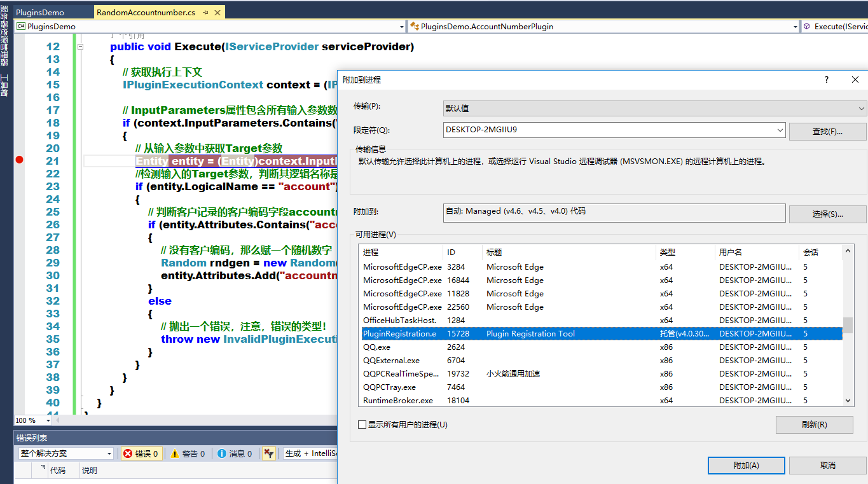Open the 生成 + IntelliSense dropdown
This screenshot has height=484, width=868.
click(x=310, y=453)
